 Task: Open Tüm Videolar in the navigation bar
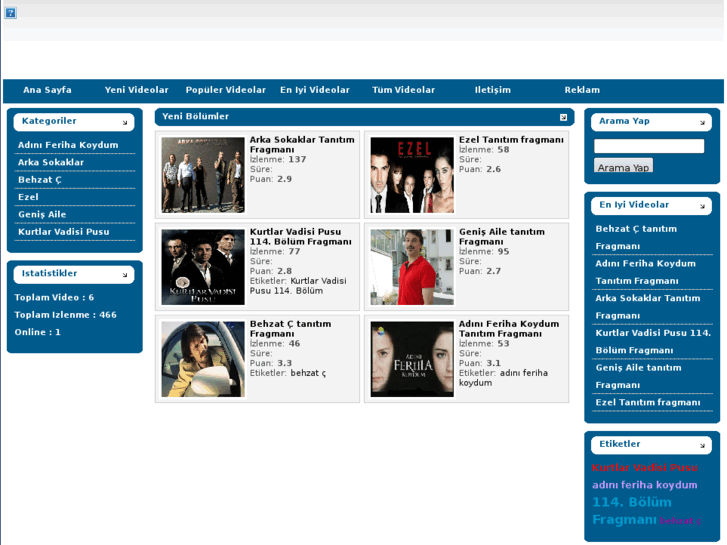[403, 90]
